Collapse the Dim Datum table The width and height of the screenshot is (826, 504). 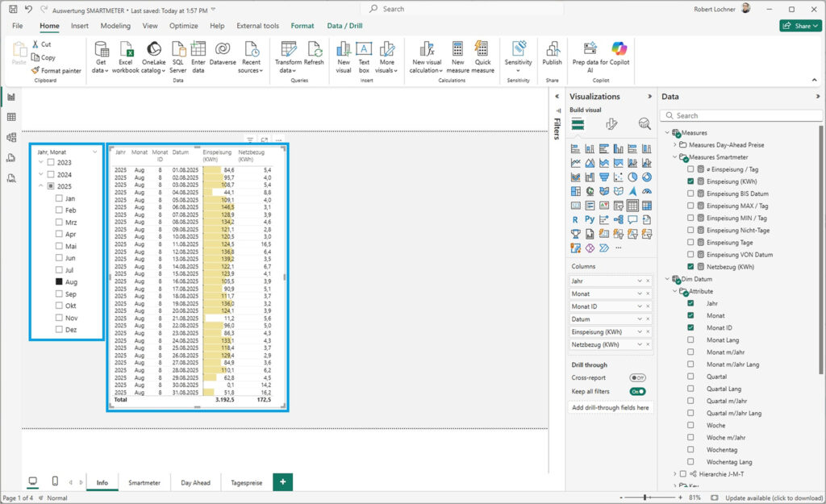click(x=667, y=279)
